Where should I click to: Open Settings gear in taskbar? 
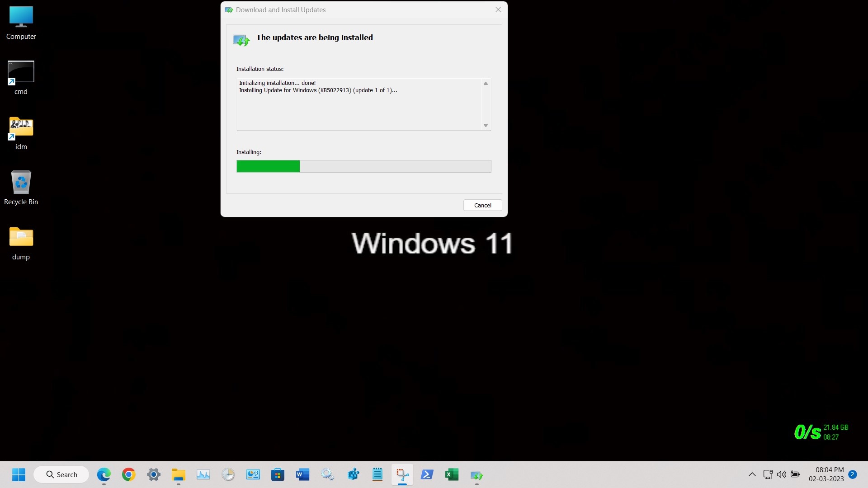click(154, 474)
